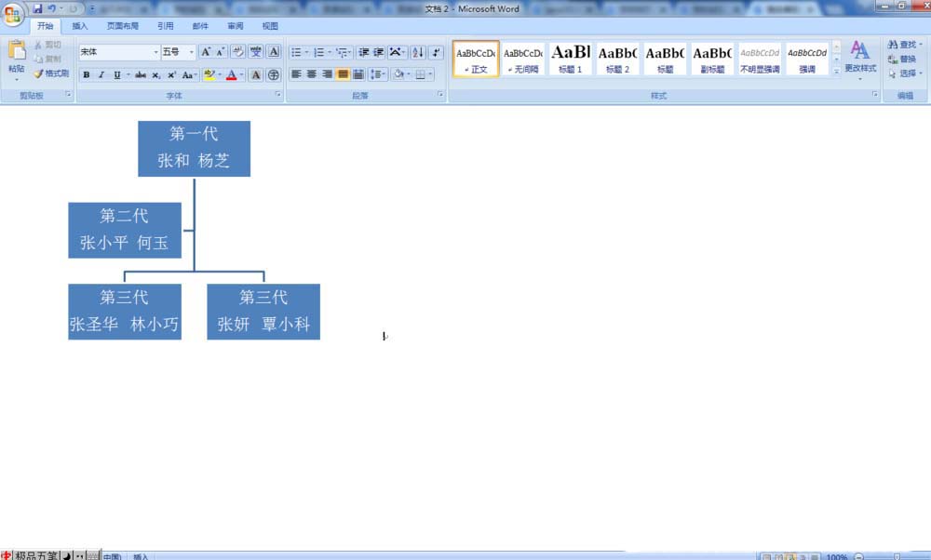Click the Paste icon
This screenshot has height=560, width=931.
pyautogui.click(x=17, y=51)
